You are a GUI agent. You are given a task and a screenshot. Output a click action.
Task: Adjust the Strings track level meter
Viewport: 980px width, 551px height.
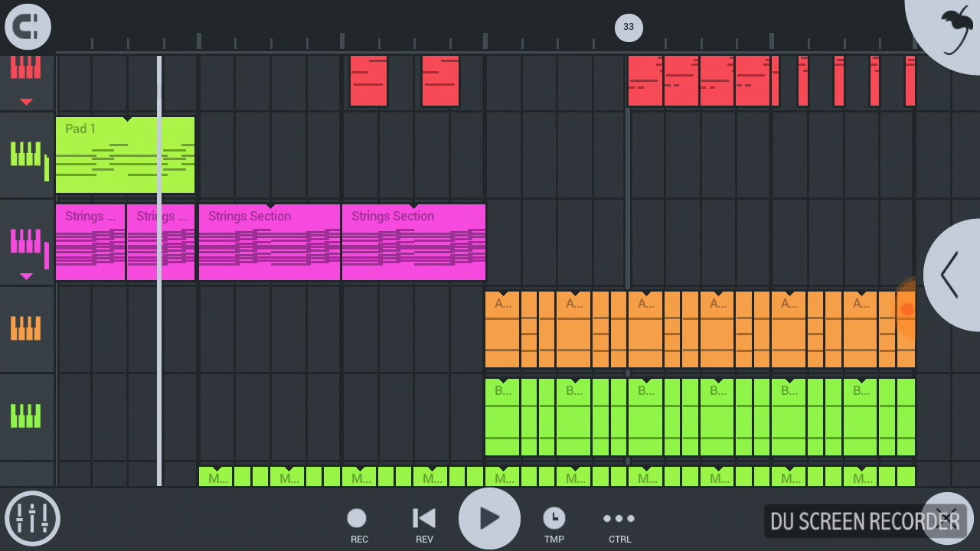(47, 255)
